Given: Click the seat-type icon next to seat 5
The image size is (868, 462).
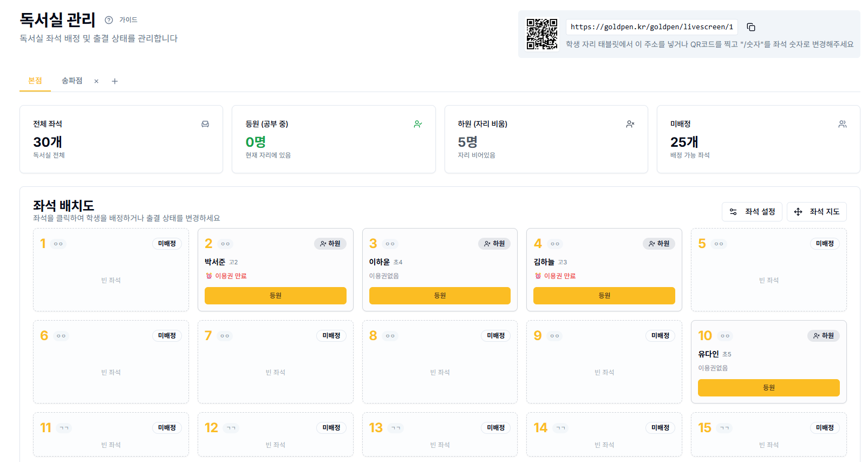Looking at the screenshot, I should 719,244.
